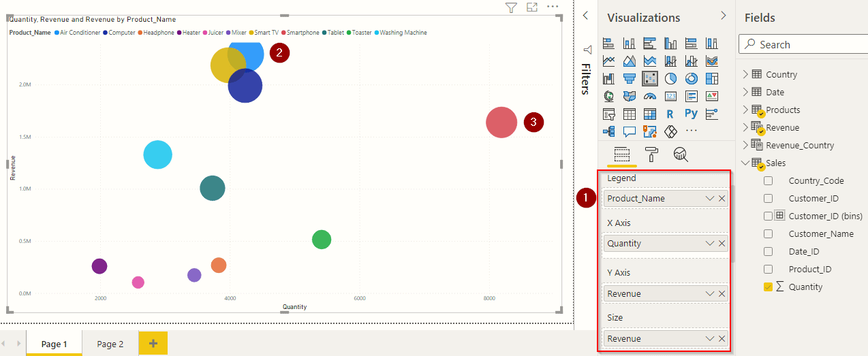The image size is (868, 356).
Task: Open the chart's filter icon
Action: click(512, 7)
